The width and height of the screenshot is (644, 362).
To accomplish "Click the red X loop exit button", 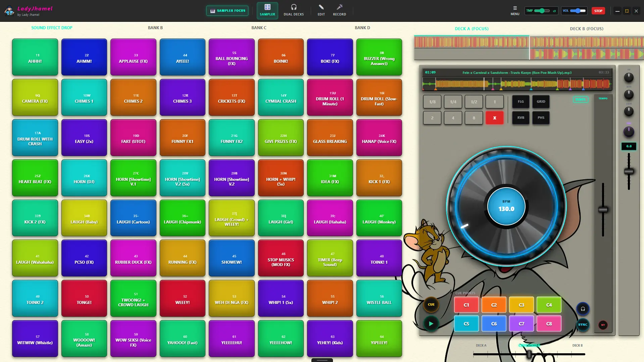I will pyautogui.click(x=494, y=118).
